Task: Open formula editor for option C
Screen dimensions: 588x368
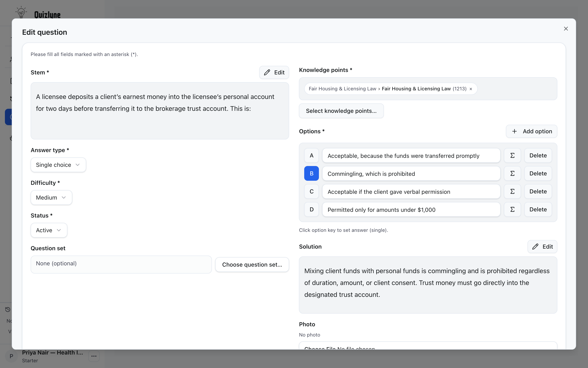Action: pyautogui.click(x=512, y=192)
